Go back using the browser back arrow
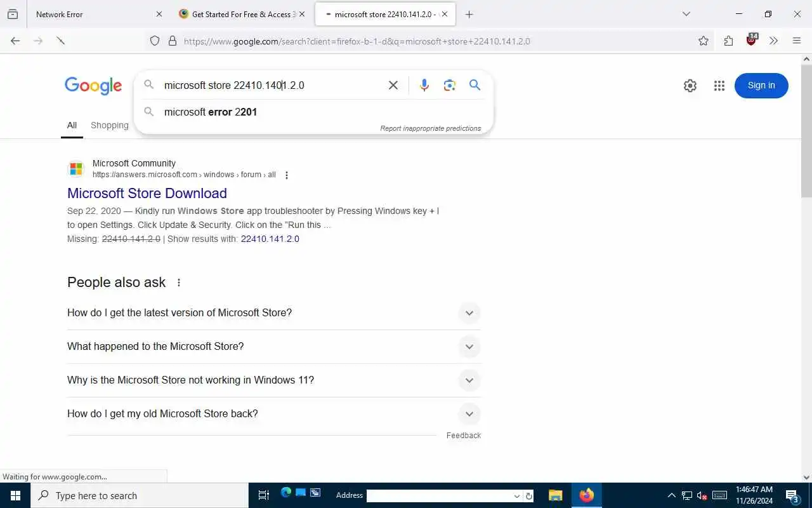 click(15, 41)
